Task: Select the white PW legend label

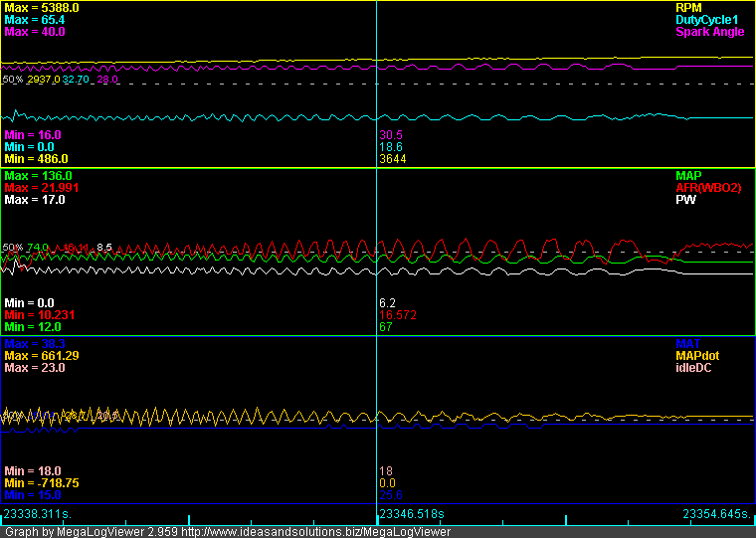Action: pyautogui.click(x=684, y=199)
